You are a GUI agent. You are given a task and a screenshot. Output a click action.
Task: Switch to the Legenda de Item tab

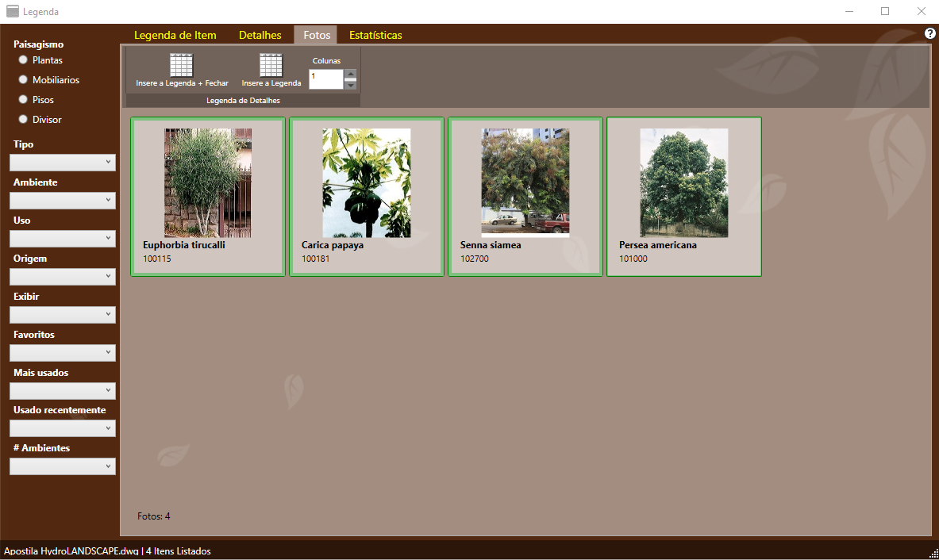175,36
